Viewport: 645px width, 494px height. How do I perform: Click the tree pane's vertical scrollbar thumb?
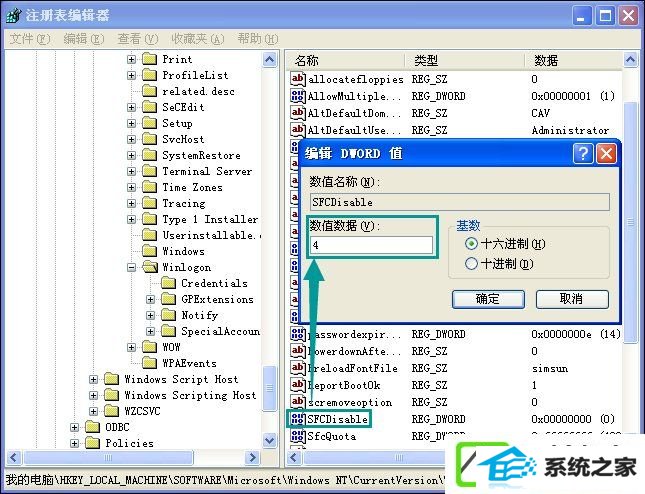(x=269, y=387)
